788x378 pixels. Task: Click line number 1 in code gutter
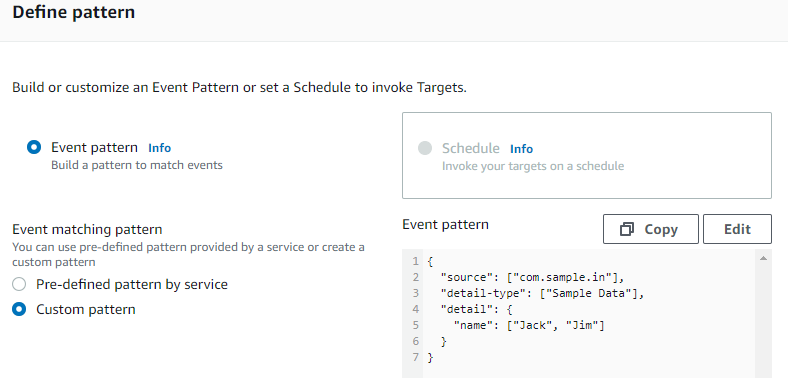point(415,261)
